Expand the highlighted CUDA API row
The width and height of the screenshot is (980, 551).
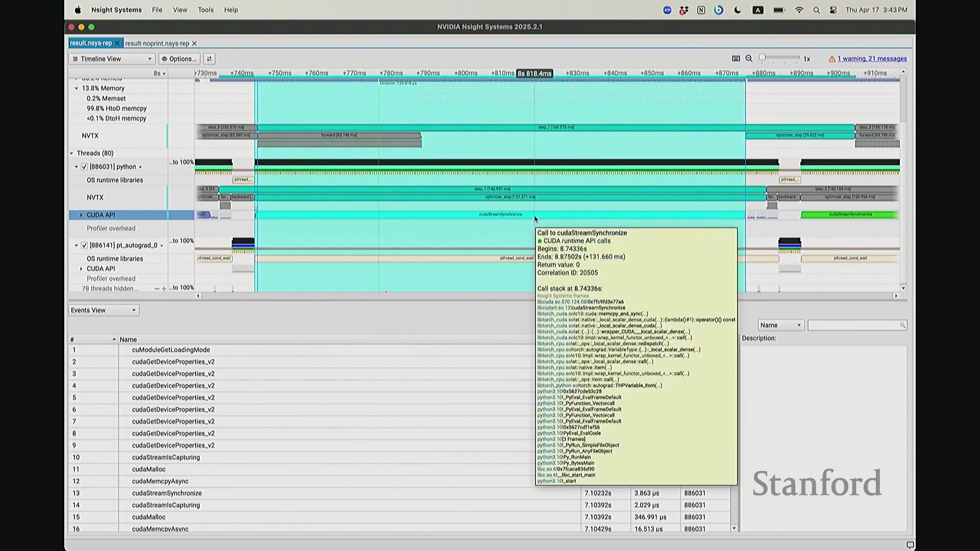click(81, 215)
